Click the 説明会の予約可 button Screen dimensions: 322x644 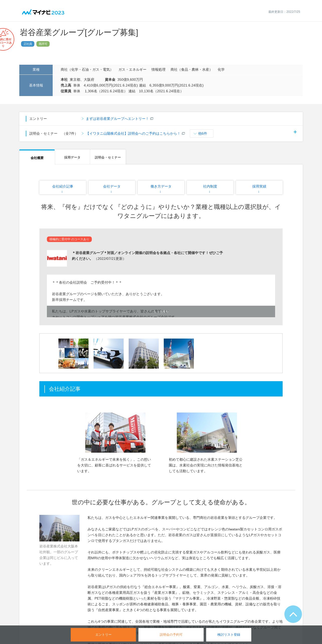point(171,634)
